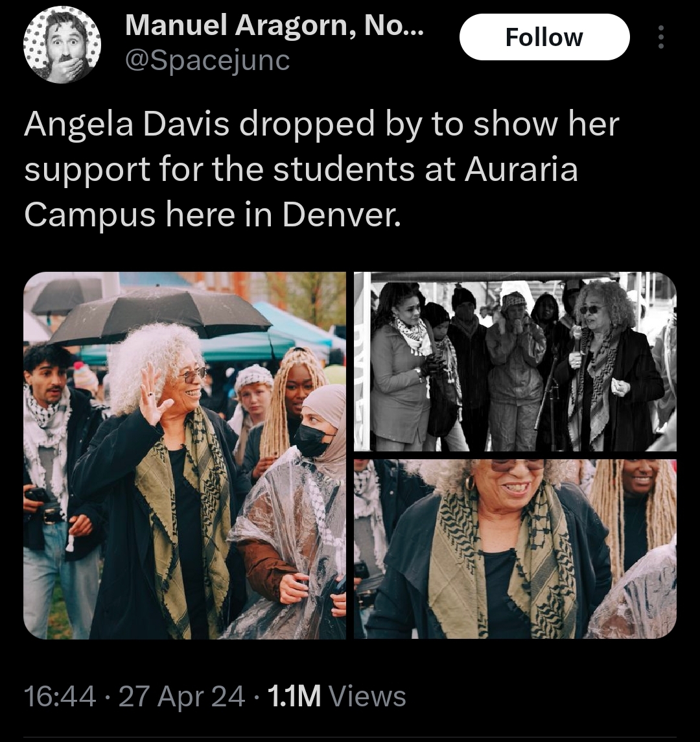Open the 27 Apr 24 date
Image resolution: width=700 pixels, height=742 pixels.
181,696
